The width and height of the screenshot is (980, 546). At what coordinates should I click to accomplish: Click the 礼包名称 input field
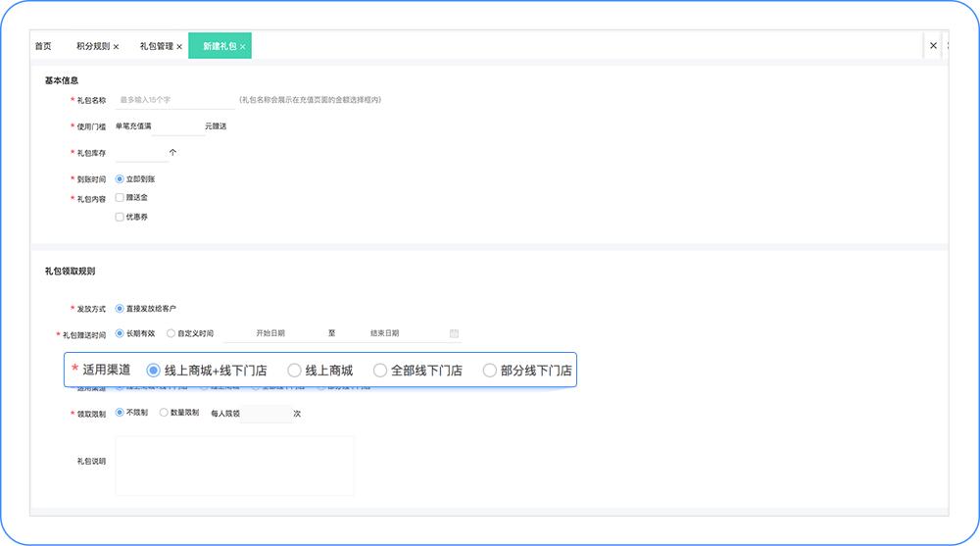175,100
